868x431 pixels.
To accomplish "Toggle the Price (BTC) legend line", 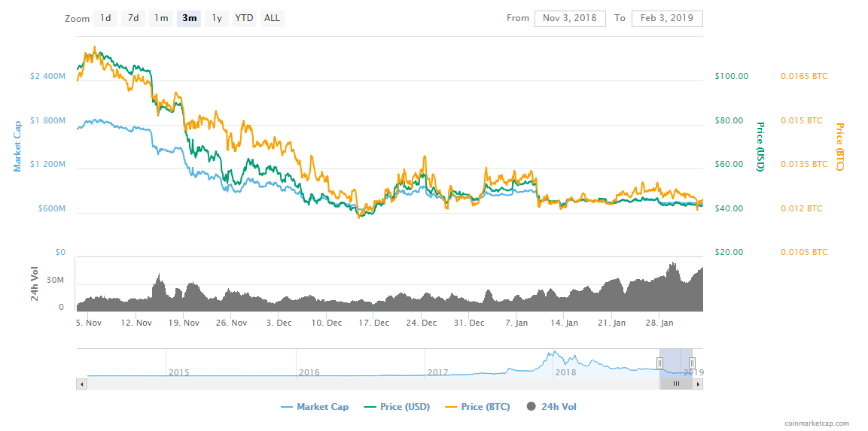I will [477, 407].
